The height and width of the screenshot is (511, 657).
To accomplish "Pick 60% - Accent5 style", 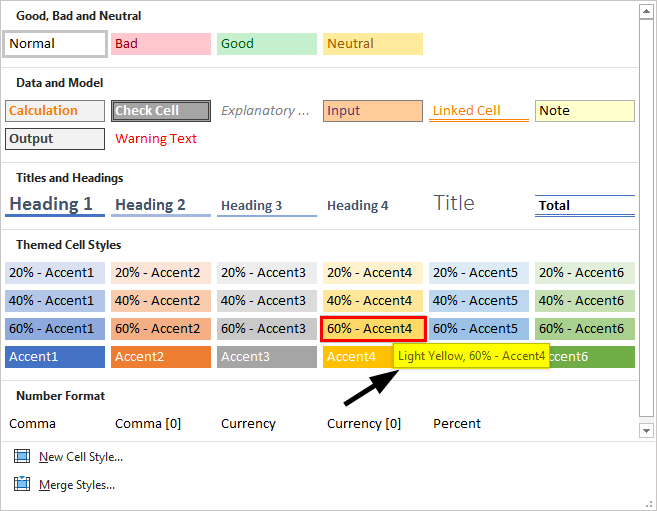I will coord(479,329).
